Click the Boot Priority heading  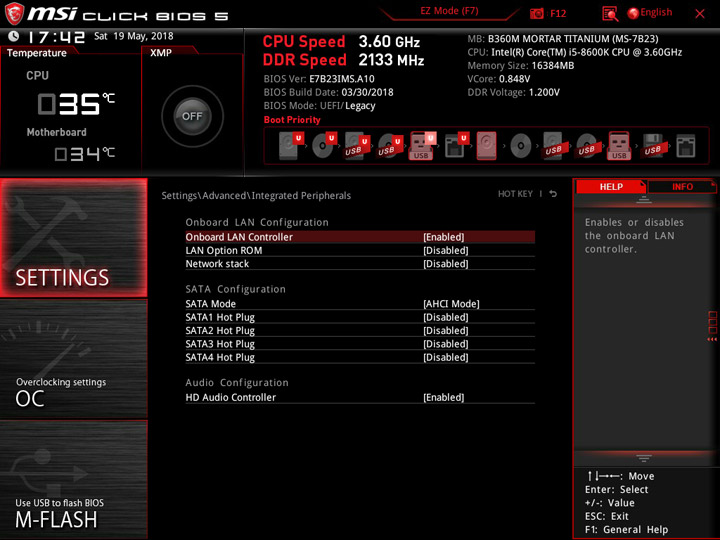click(292, 119)
